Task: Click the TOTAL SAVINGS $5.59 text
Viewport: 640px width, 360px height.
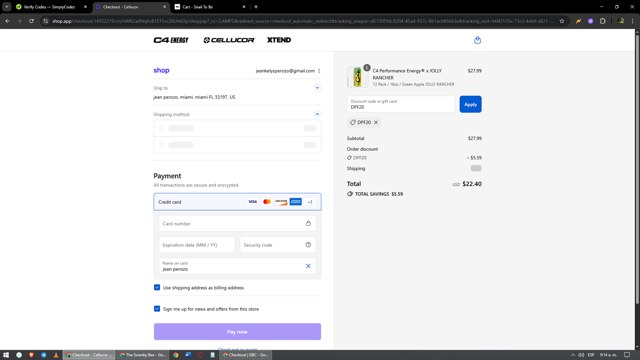Action: (x=379, y=194)
